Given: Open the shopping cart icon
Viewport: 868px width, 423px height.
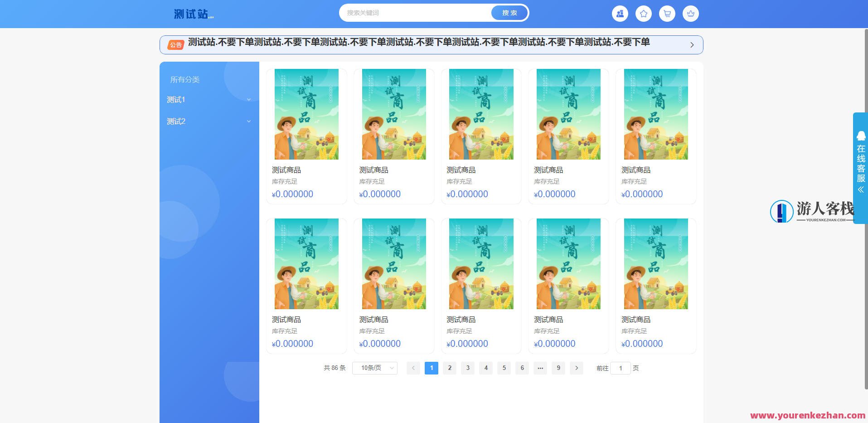Looking at the screenshot, I should coord(667,14).
